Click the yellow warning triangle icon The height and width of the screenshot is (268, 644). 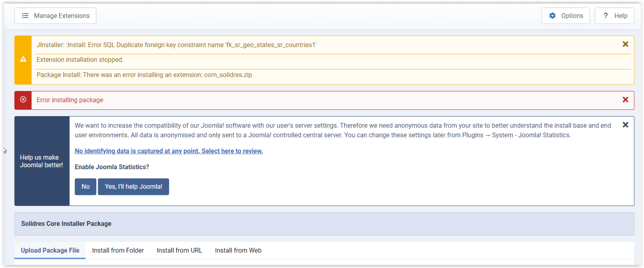pos(23,59)
